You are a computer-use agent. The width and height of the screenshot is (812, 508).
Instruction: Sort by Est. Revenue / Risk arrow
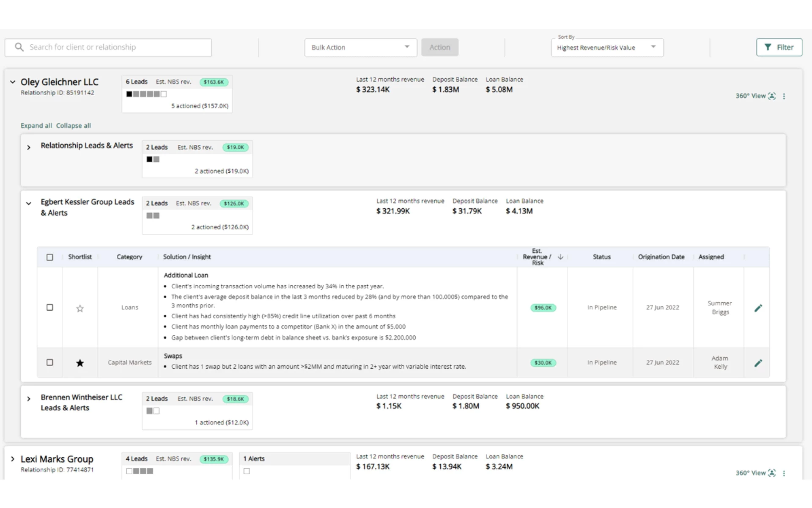pyautogui.click(x=560, y=257)
